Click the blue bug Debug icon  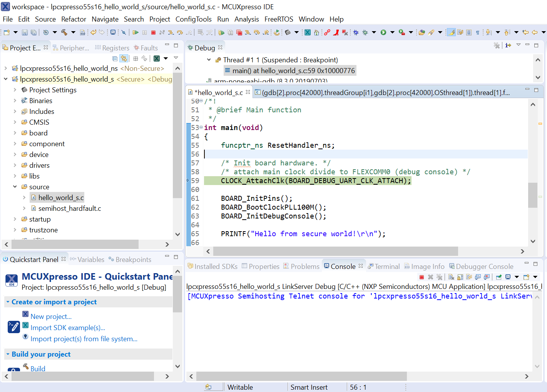tap(356, 33)
